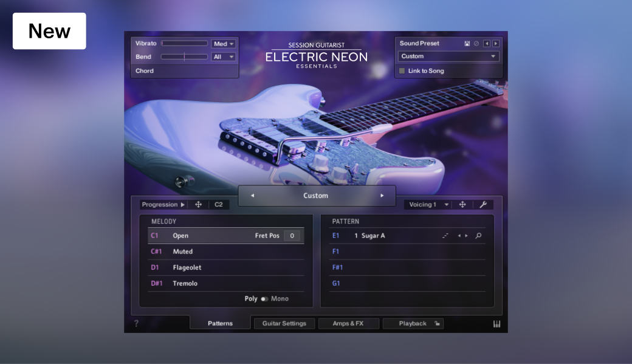Switch to the Playback tab
The image size is (632, 364).
[x=413, y=324]
